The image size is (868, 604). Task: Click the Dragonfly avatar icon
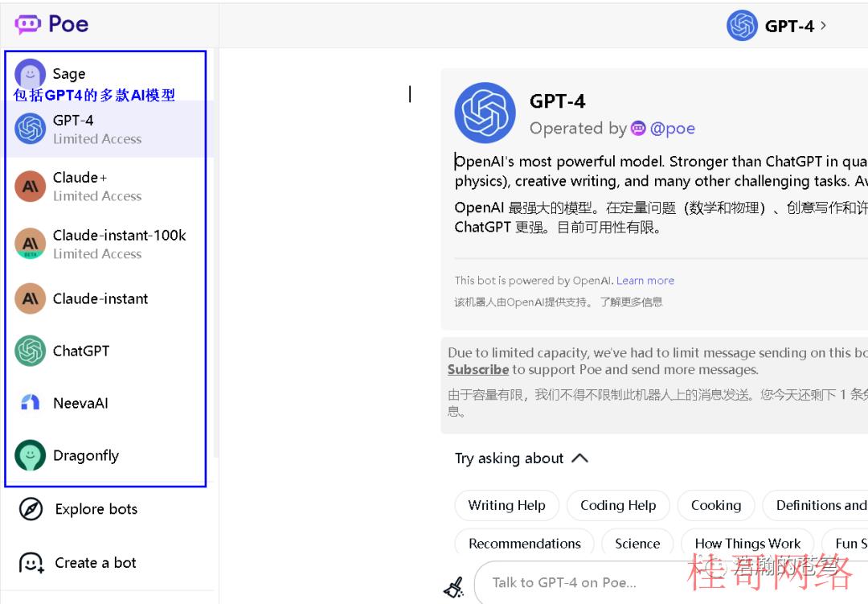tap(30, 455)
